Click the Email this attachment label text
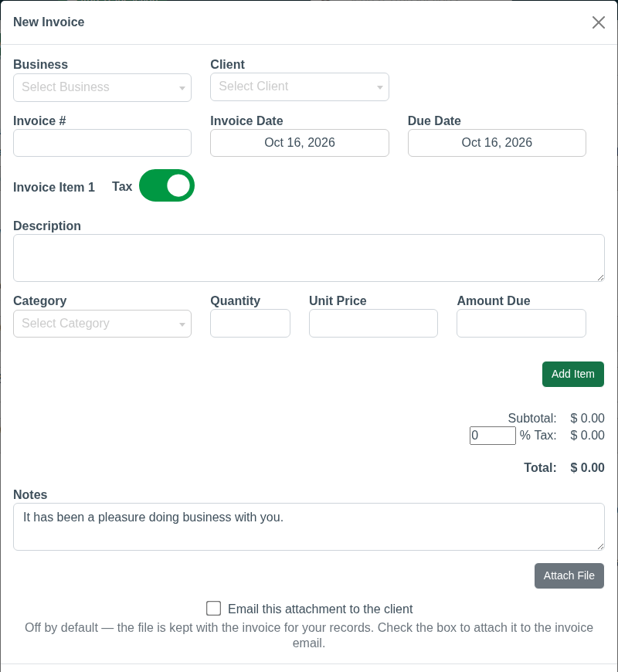The height and width of the screenshot is (672, 618). pyautogui.click(x=320, y=609)
